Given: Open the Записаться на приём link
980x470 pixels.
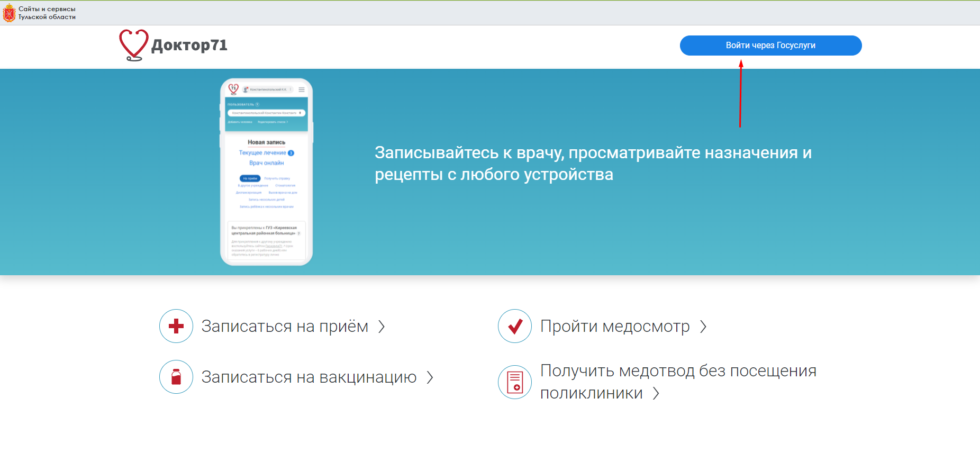Looking at the screenshot, I should 285,326.
